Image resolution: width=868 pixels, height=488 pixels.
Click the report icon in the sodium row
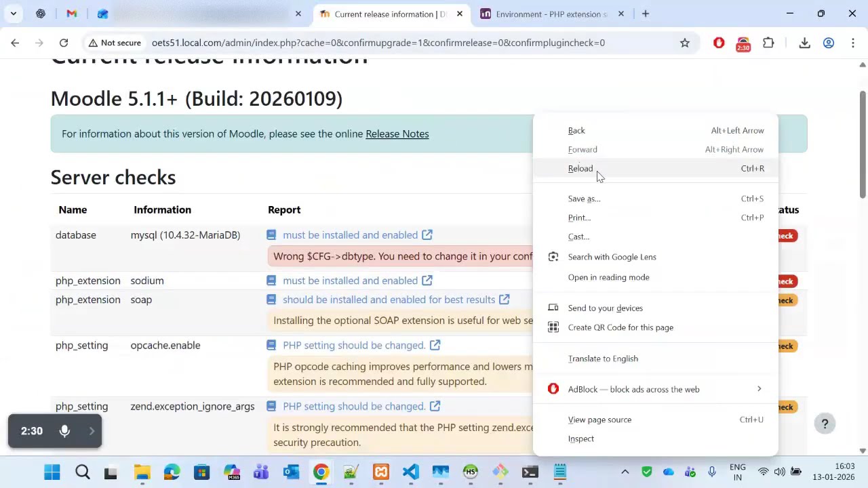pos(271,281)
